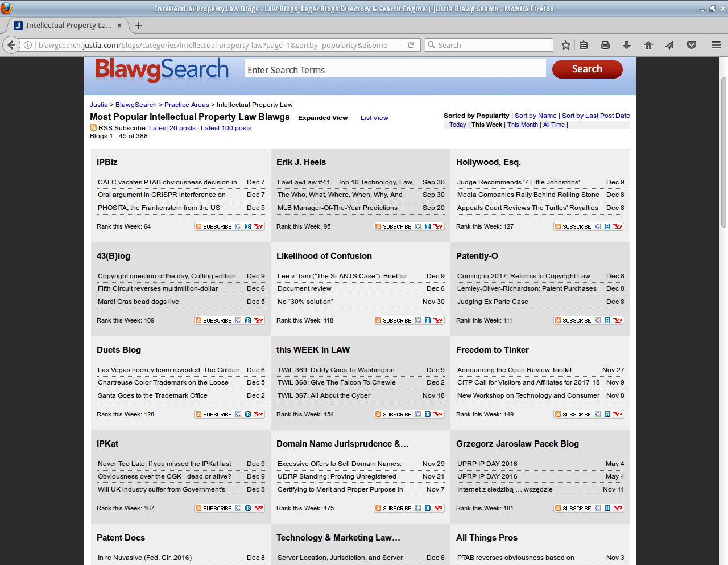The image size is (728, 565).
Task: Show bookmarks list icon in toolbar
Action: click(x=584, y=45)
